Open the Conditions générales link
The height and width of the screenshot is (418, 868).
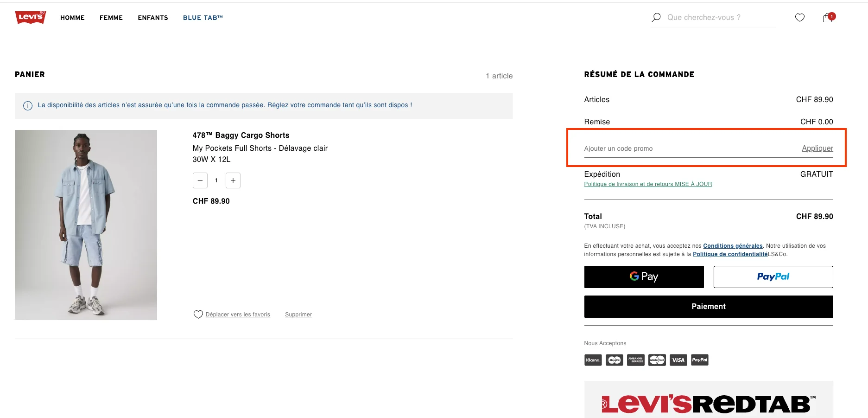coord(733,246)
